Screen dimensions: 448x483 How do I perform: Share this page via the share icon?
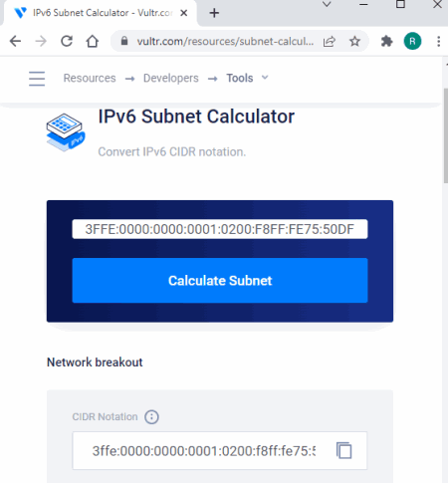click(330, 42)
